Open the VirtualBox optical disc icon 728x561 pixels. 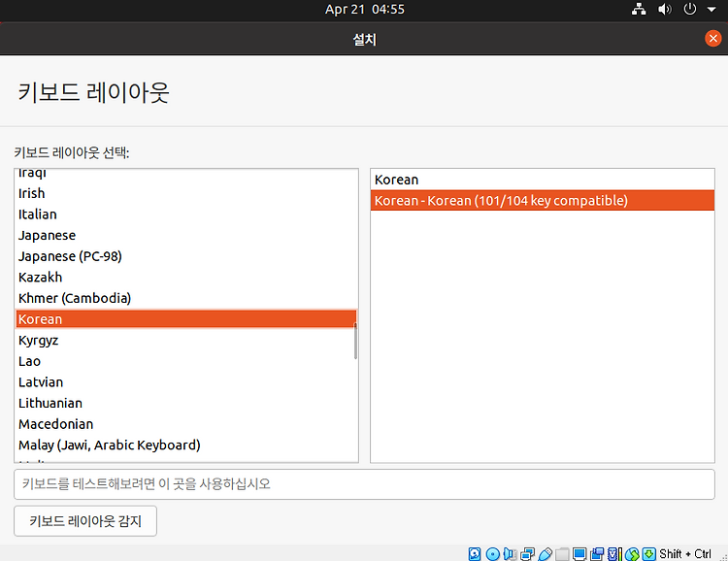pos(492,554)
